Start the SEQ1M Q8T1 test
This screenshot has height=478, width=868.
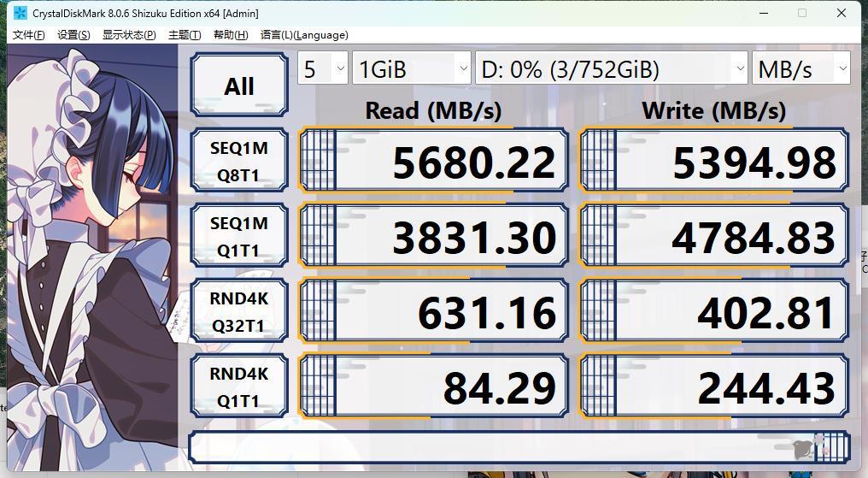click(x=239, y=160)
